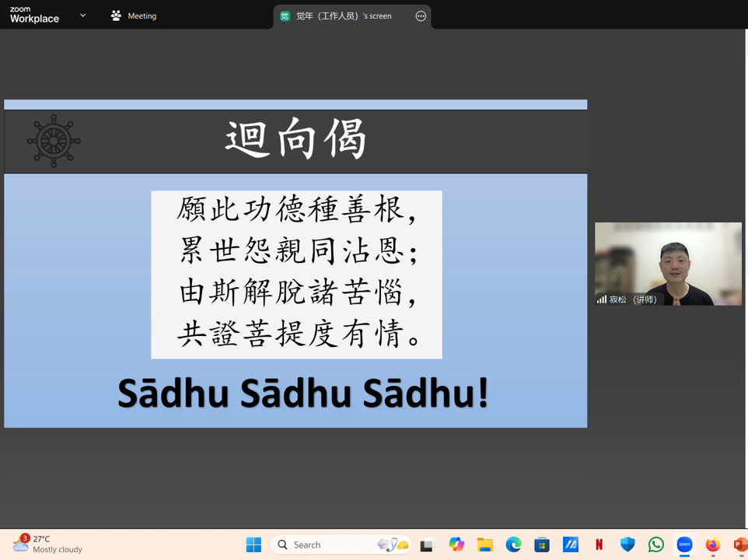Open Netflix from the taskbar

599,544
